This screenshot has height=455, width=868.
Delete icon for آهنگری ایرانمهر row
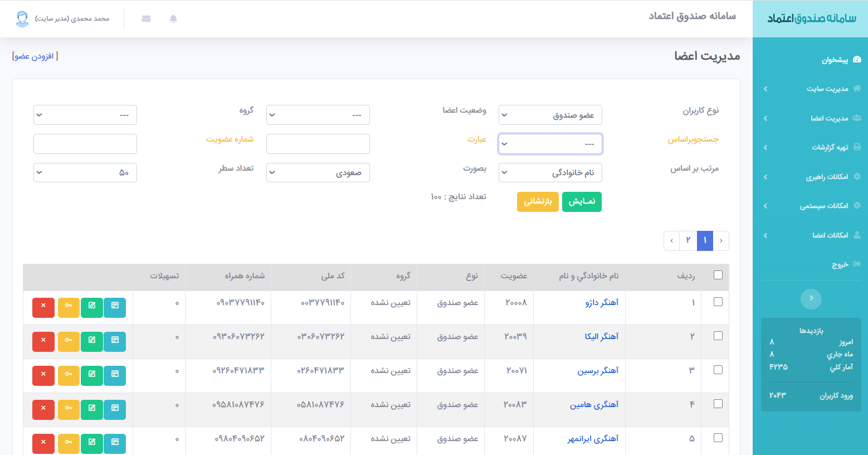(x=43, y=444)
